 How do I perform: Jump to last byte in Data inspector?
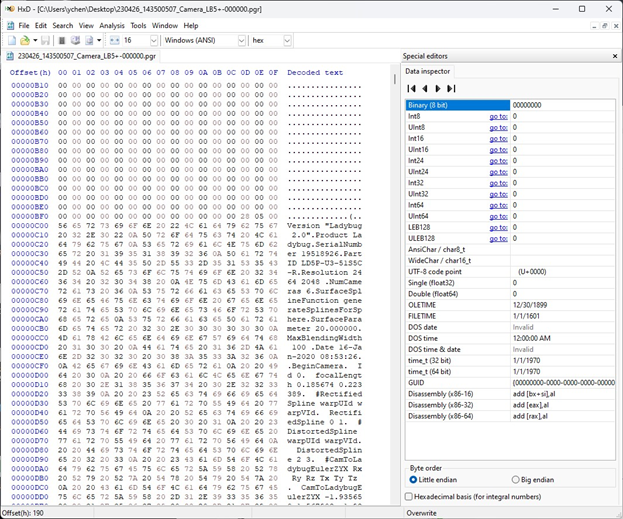tap(451, 89)
